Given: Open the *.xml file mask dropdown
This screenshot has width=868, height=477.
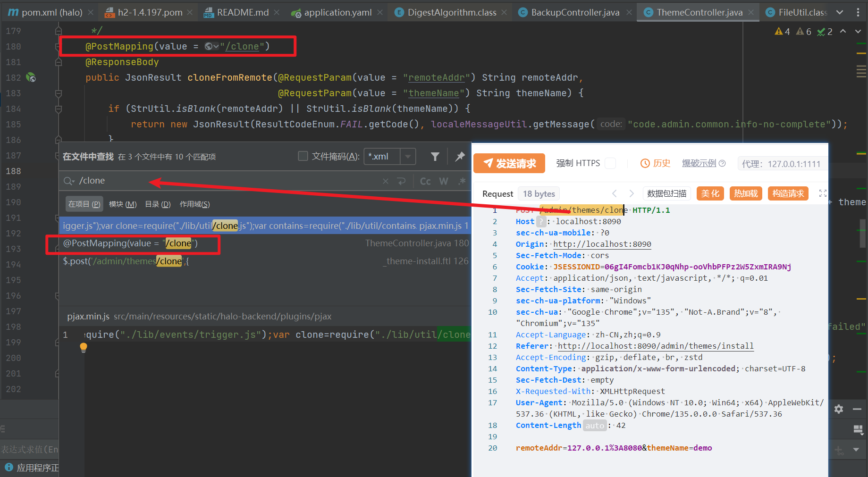Looking at the screenshot, I should click(408, 156).
